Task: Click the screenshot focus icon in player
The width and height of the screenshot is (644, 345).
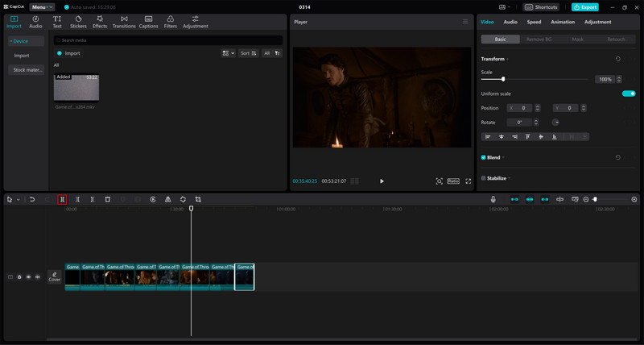Action: click(439, 181)
